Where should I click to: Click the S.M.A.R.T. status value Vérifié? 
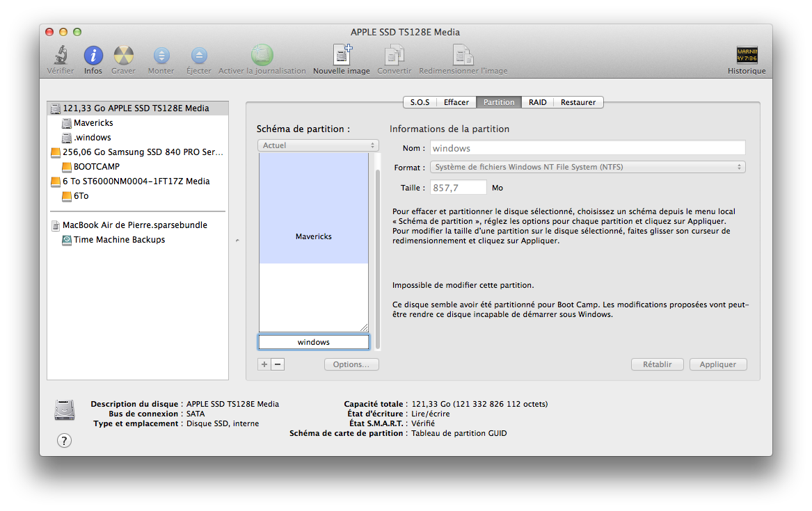423,423
